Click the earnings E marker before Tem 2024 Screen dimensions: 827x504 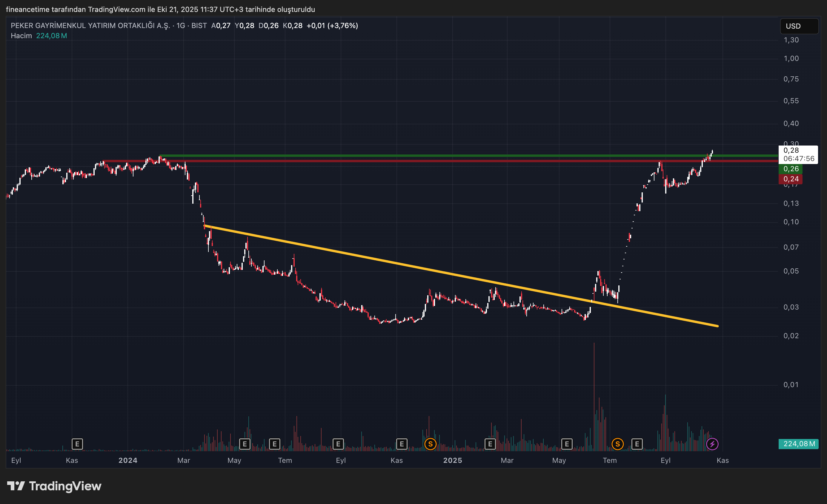click(x=275, y=444)
